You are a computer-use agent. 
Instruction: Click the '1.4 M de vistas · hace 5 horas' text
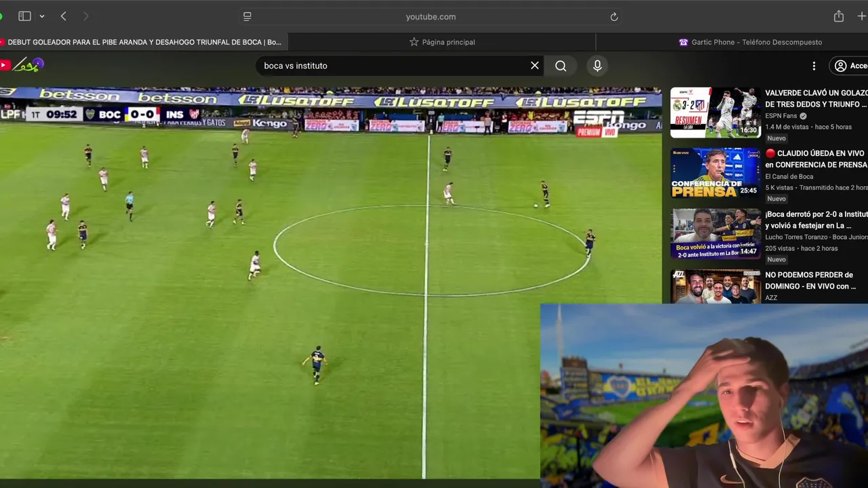[x=808, y=127]
